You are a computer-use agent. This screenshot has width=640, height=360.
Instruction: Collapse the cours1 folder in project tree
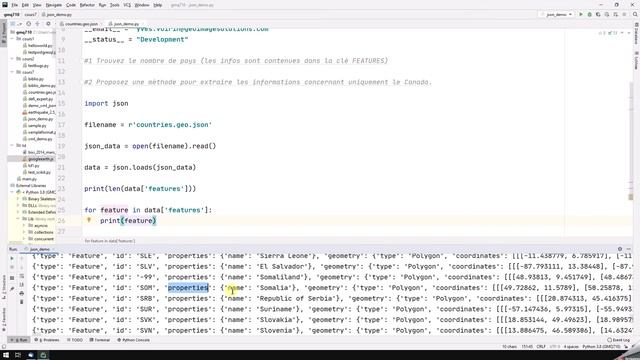(x=13, y=39)
